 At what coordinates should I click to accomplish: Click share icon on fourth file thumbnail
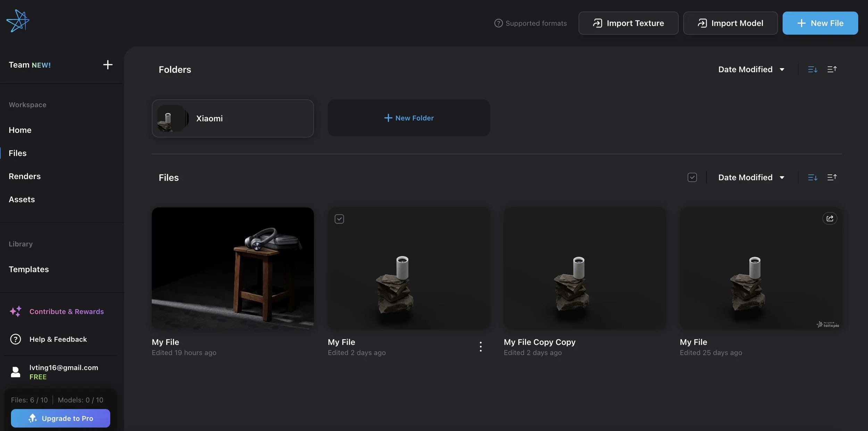coord(829,219)
